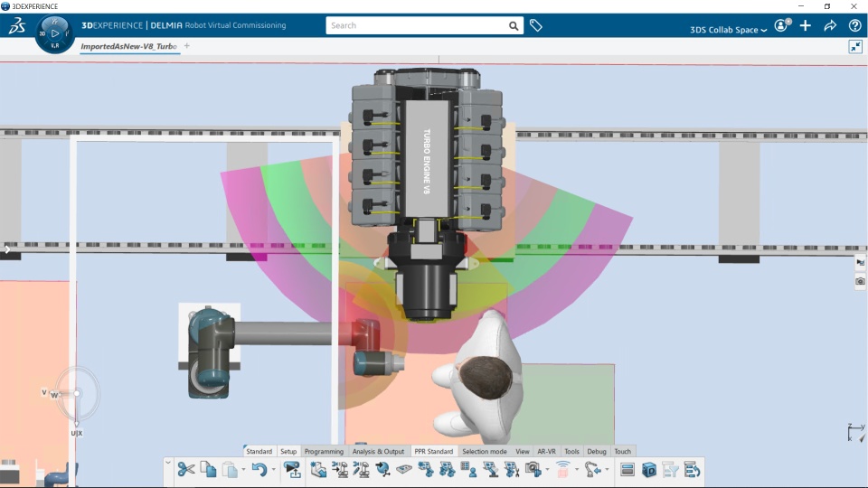Open the AR-VR tab
This screenshot has width=868, height=488.
546,452
